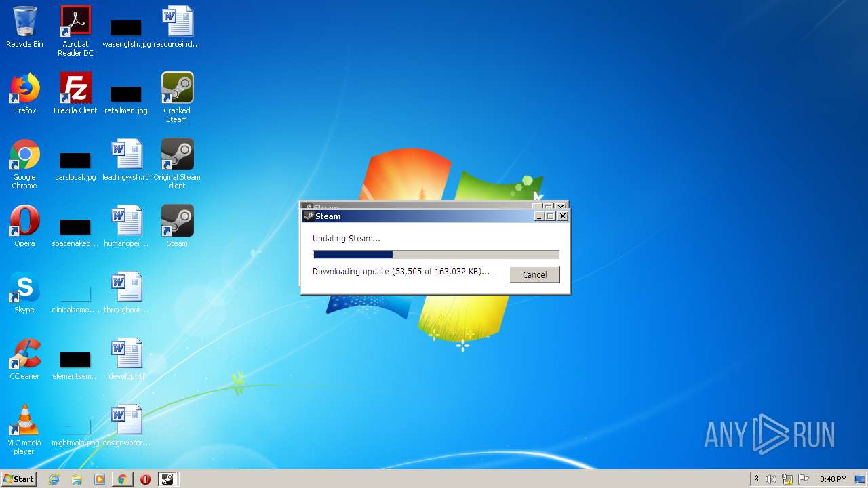Open the clock showing 8:48 PM
Image resolution: width=868 pixels, height=488 pixels.
pyautogui.click(x=833, y=479)
